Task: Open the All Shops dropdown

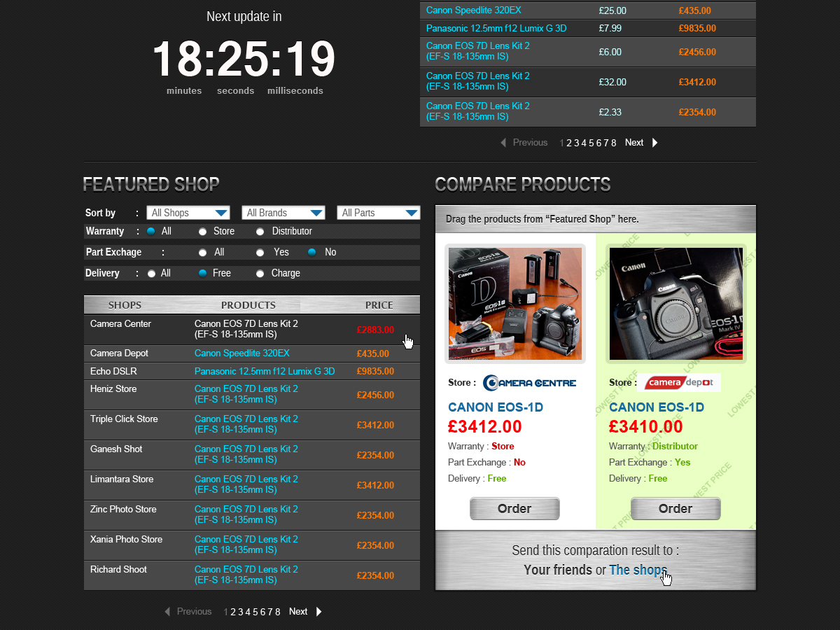Action: pos(188,213)
